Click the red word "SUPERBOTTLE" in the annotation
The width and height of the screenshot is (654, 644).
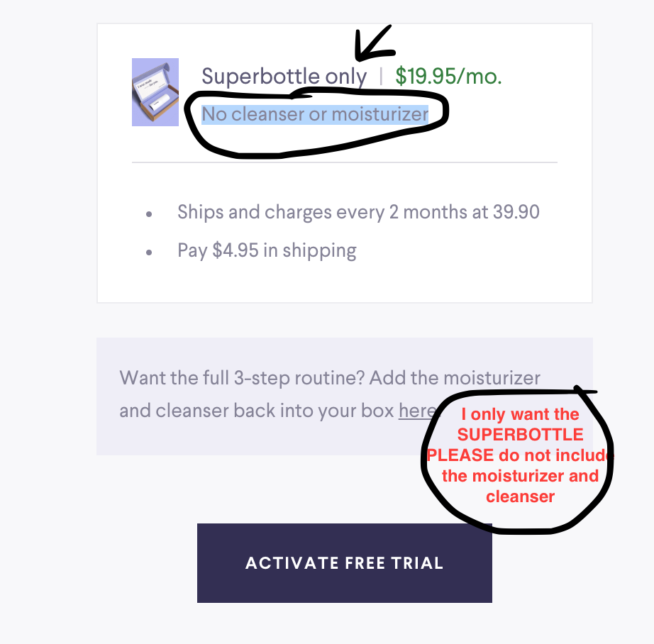(520, 434)
